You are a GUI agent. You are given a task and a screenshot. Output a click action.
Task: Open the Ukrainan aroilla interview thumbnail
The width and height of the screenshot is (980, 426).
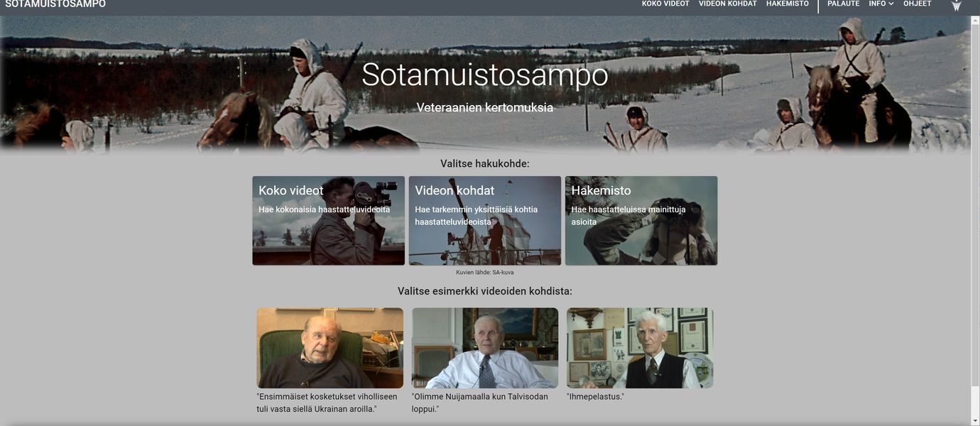[330, 348]
